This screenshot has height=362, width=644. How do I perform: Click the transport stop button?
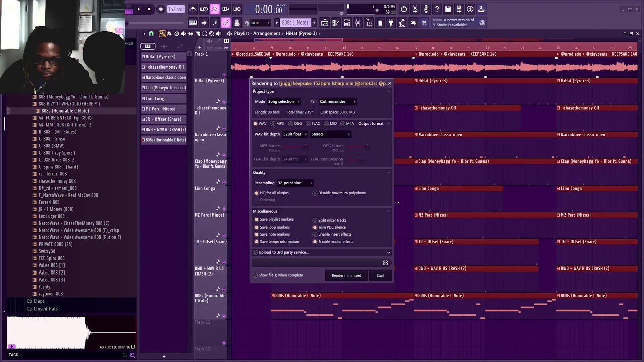point(149,9)
